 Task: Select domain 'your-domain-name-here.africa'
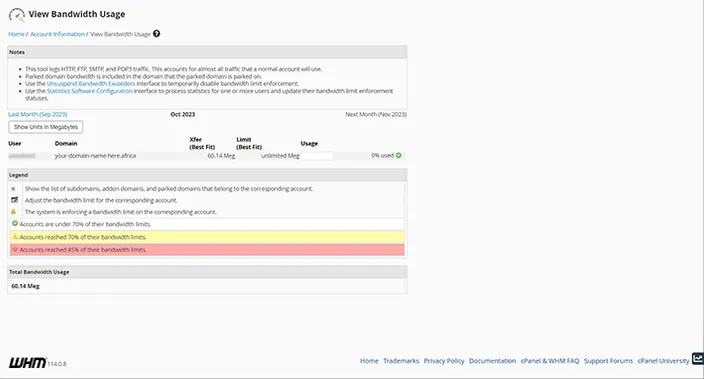click(x=95, y=156)
